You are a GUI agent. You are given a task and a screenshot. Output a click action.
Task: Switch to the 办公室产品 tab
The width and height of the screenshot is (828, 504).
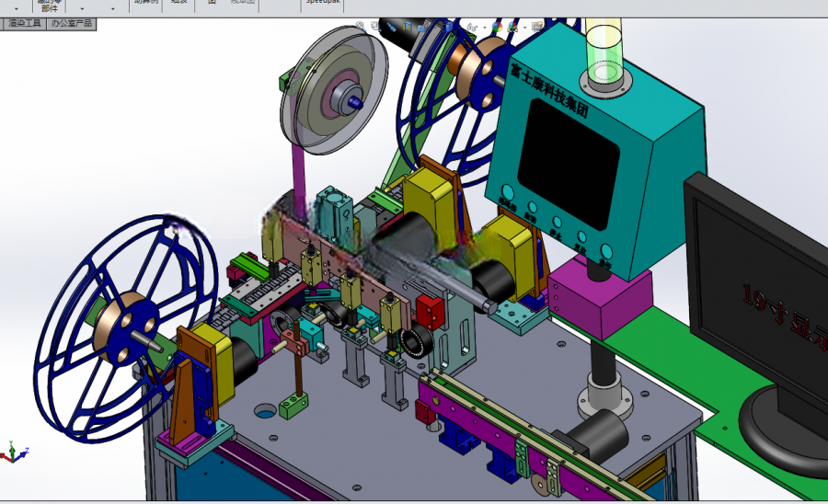pyautogui.click(x=71, y=23)
